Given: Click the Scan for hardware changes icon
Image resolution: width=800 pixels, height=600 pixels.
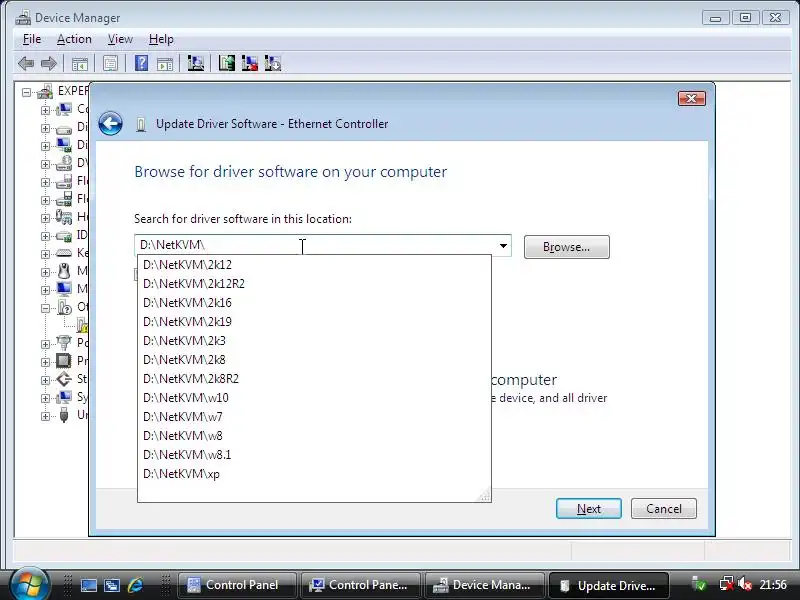Looking at the screenshot, I should (x=195, y=63).
